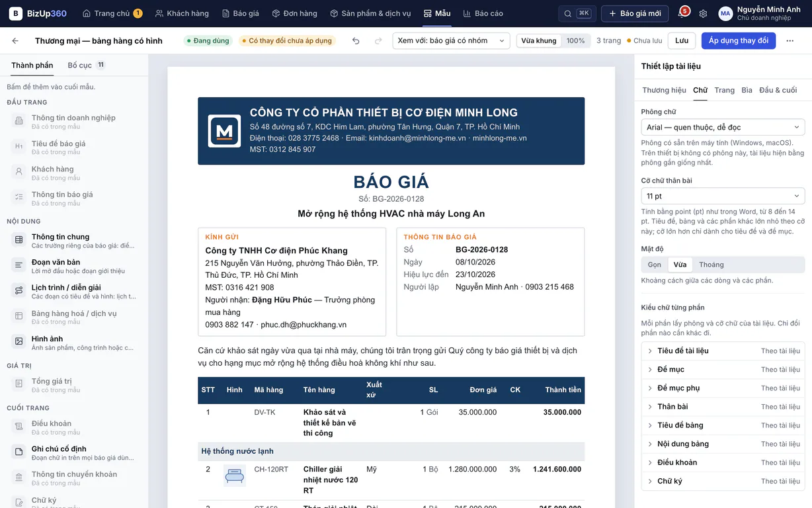Open the Bố cục tab

87,65
